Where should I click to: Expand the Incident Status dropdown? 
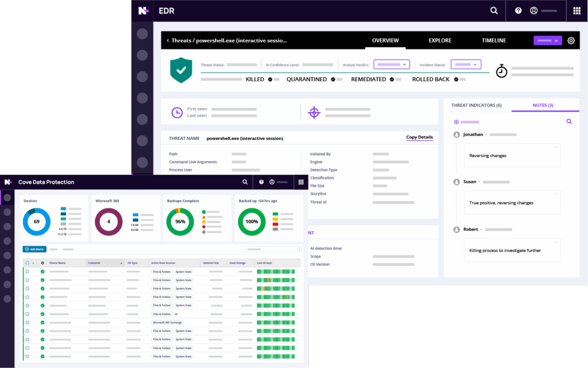[466, 64]
